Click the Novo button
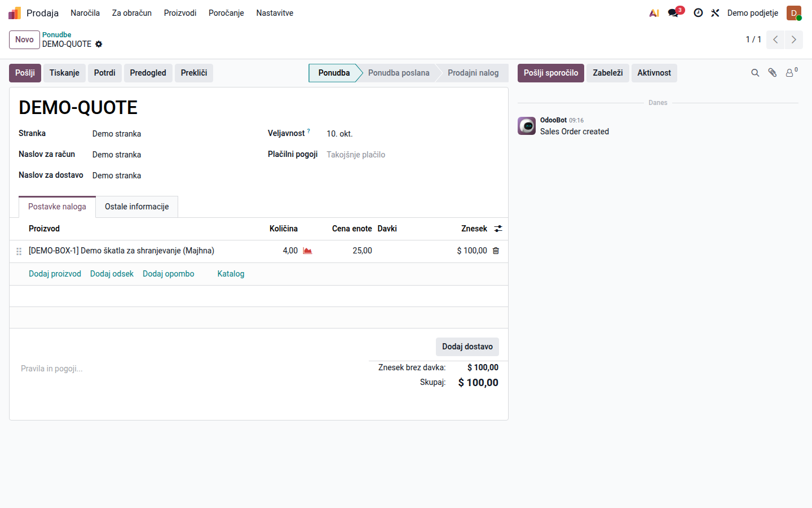Image resolution: width=812 pixels, height=508 pixels. pos(24,40)
